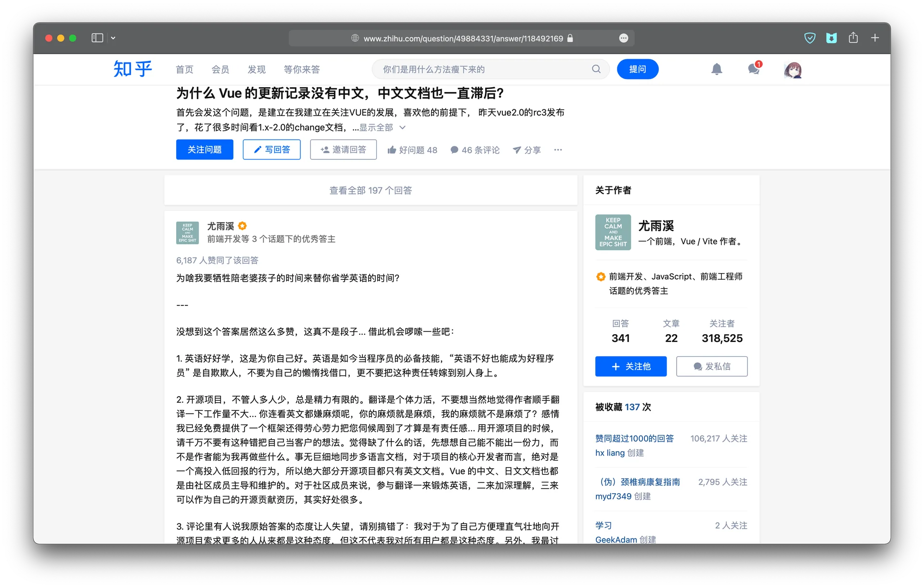Open 46 条评论 comments

(x=475, y=150)
